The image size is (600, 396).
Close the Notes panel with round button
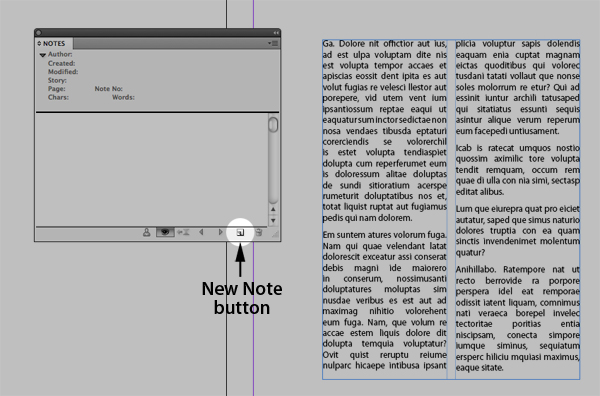[x=39, y=33]
